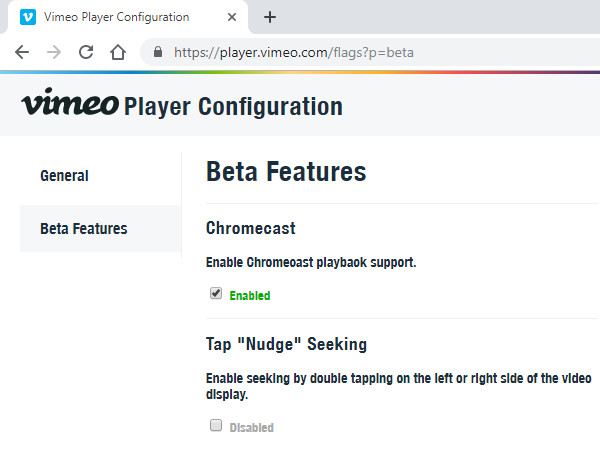The image size is (600, 450).
Task: Open a new browser tab
Action: pos(269,17)
